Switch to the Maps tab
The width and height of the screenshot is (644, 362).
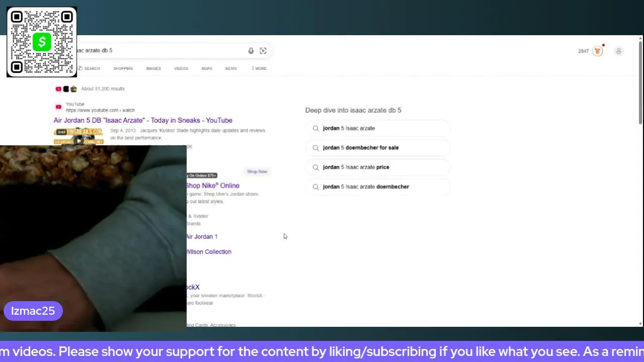point(207,68)
